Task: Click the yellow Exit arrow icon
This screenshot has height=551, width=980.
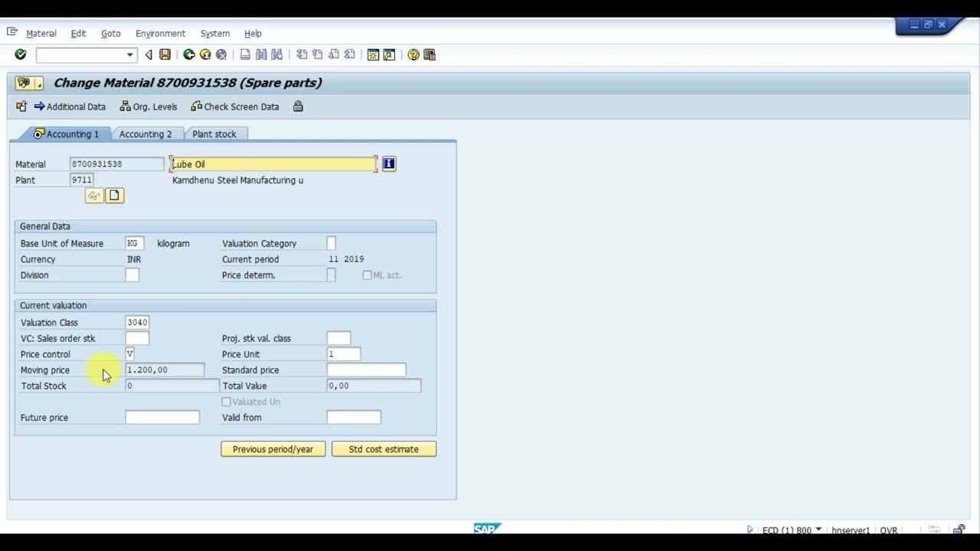Action: tap(205, 54)
